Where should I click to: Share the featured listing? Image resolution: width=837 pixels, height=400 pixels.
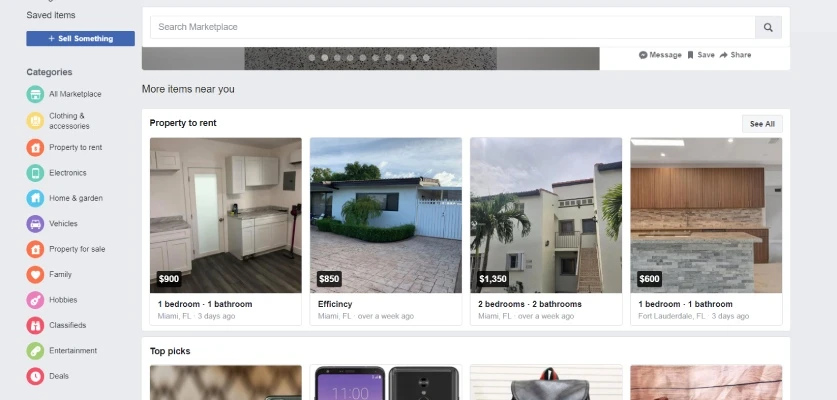click(x=736, y=55)
